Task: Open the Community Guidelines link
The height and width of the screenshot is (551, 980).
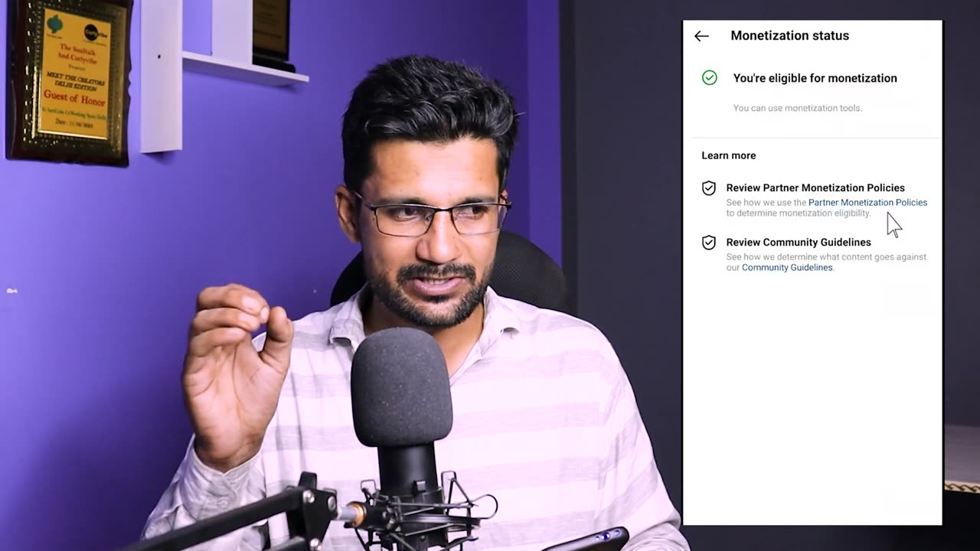Action: tap(787, 268)
